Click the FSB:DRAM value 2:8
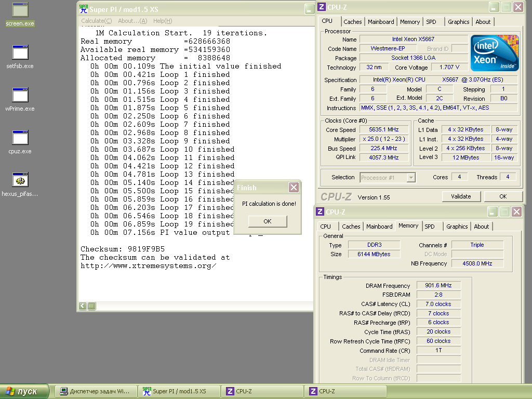 pyautogui.click(x=438, y=295)
